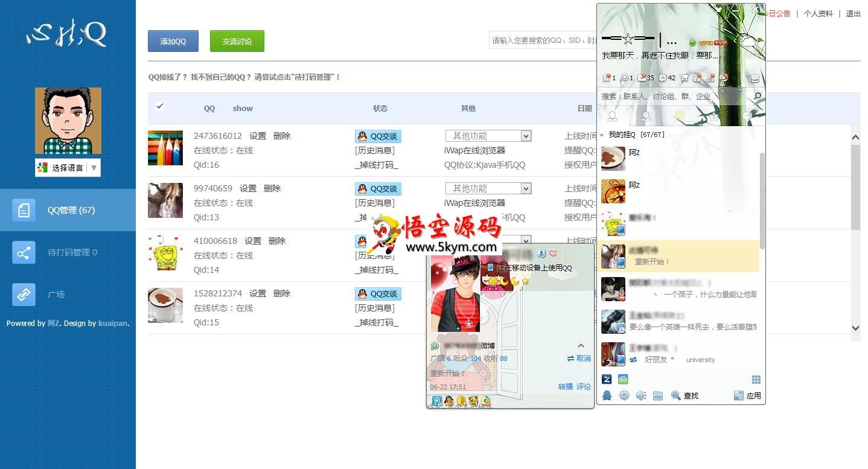Open Tencent Weibo icon showing 1
The height and width of the screenshot is (469, 868).
click(624, 78)
